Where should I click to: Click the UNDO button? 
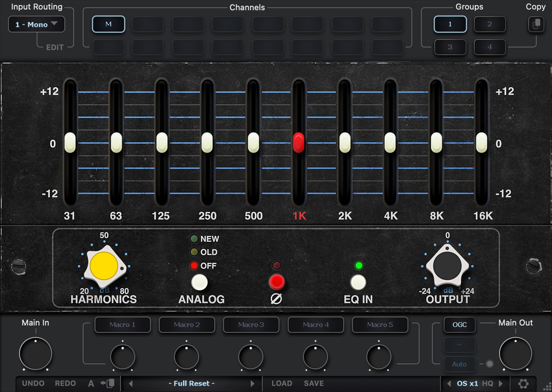33,383
